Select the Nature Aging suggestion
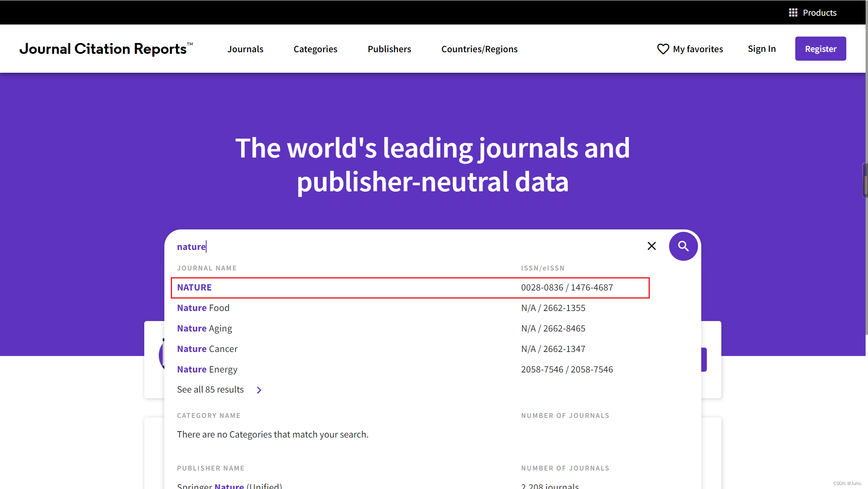The width and height of the screenshot is (868, 489). [x=205, y=328]
